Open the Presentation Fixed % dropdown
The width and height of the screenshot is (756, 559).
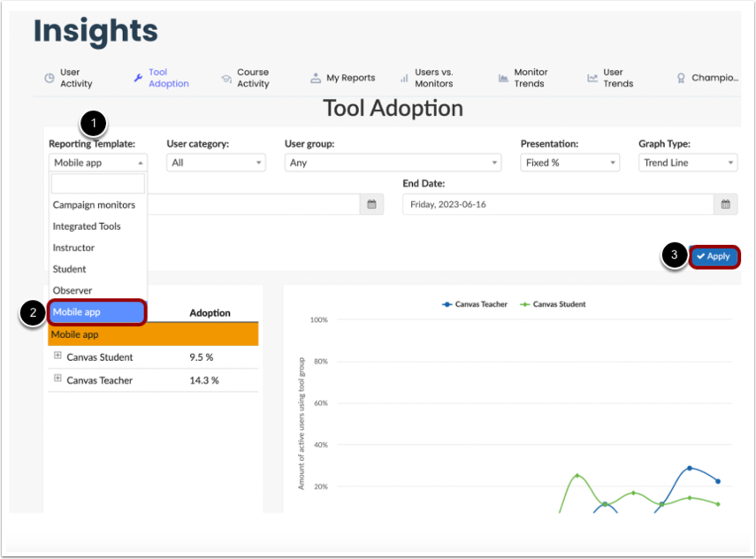(569, 163)
